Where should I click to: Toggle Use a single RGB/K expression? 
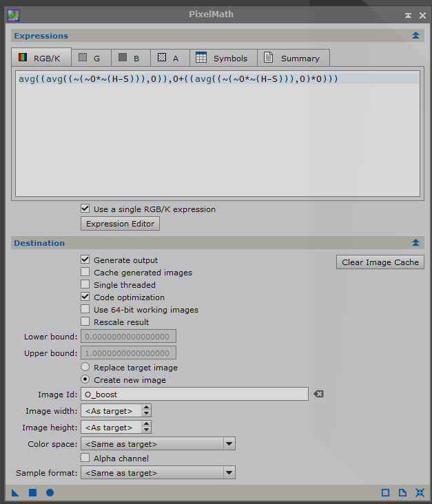point(85,209)
